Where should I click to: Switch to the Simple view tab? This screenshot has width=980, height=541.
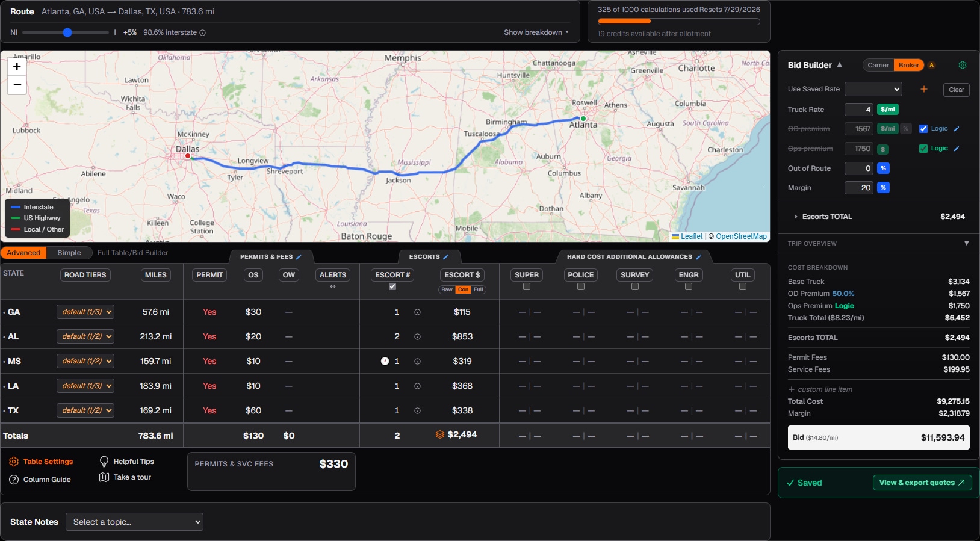point(69,253)
